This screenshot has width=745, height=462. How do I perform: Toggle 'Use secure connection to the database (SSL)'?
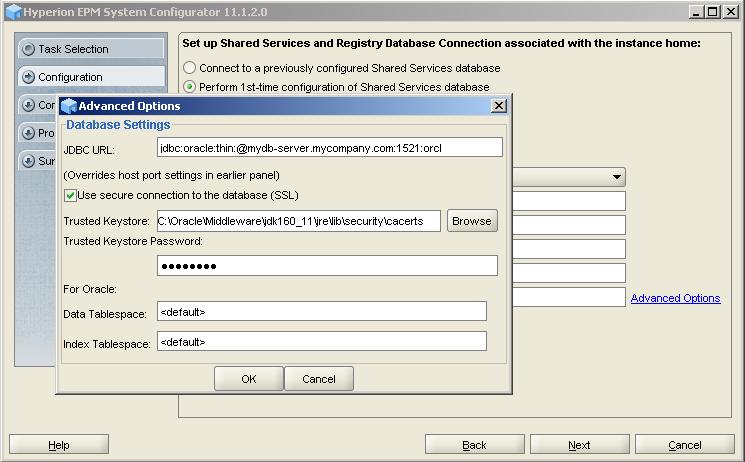pyautogui.click(x=70, y=195)
